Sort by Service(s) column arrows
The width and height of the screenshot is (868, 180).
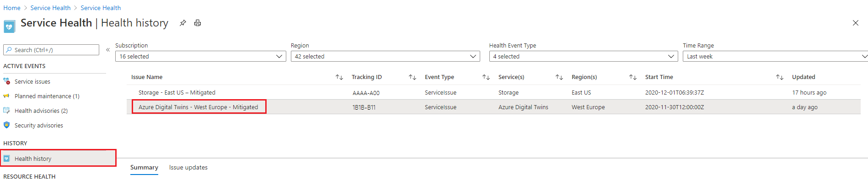[x=559, y=77]
